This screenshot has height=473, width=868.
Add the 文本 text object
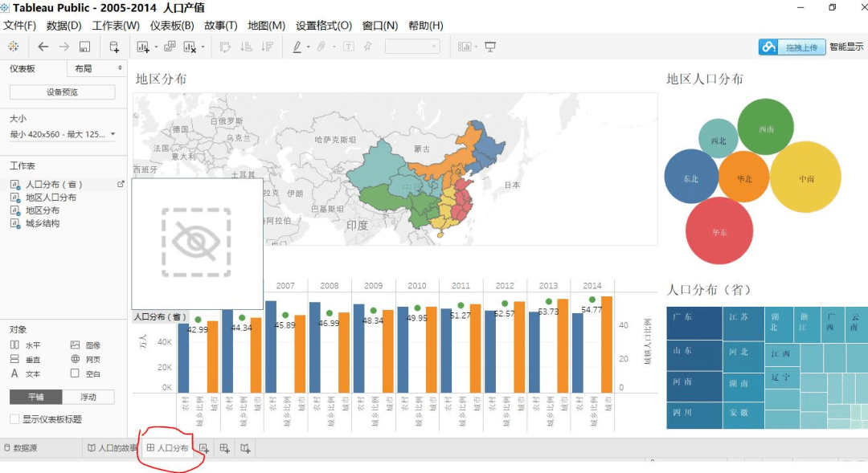pos(25,373)
